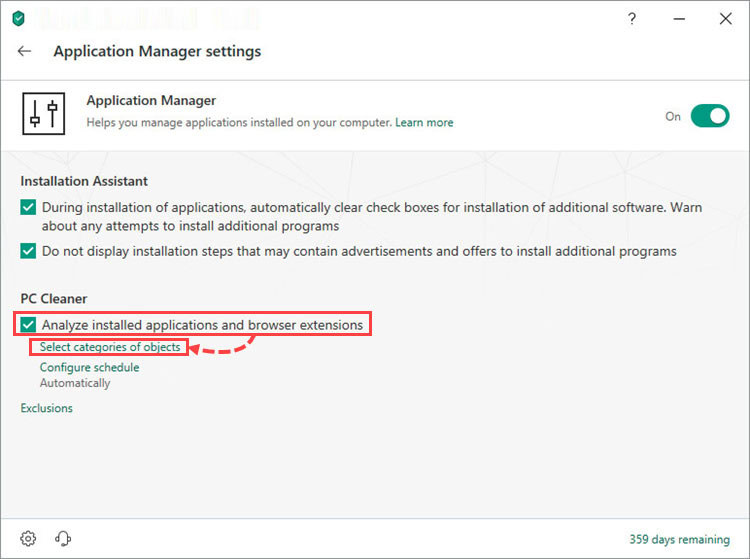750x559 pixels.
Task: Minimize the settings window
Action: tap(679, 19)
